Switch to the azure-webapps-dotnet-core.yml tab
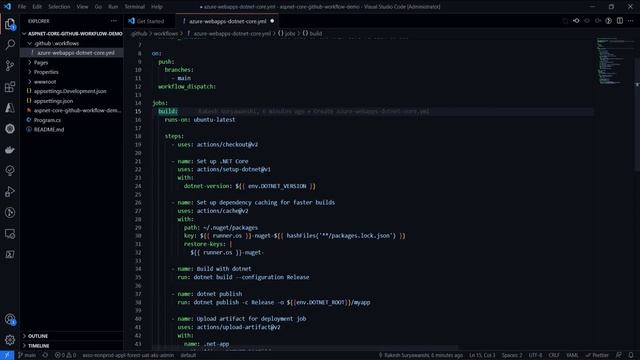Screen dimensions: 640x360 tap(227, 21)
